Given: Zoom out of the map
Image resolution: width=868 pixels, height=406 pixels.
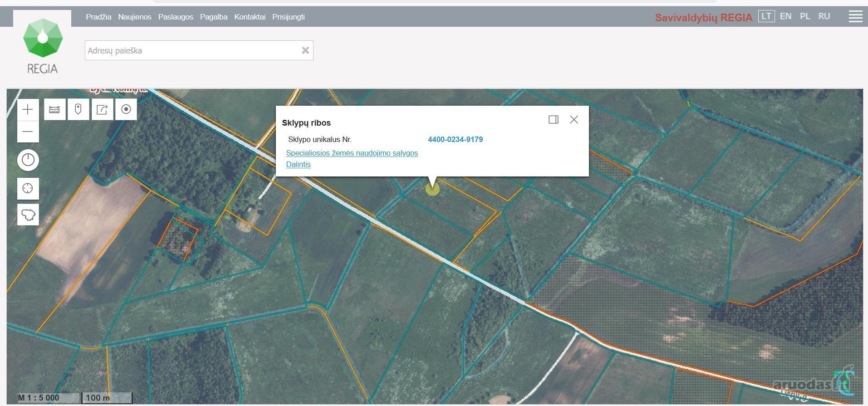Looking at the screenshot, I should (x=28, y=132).
